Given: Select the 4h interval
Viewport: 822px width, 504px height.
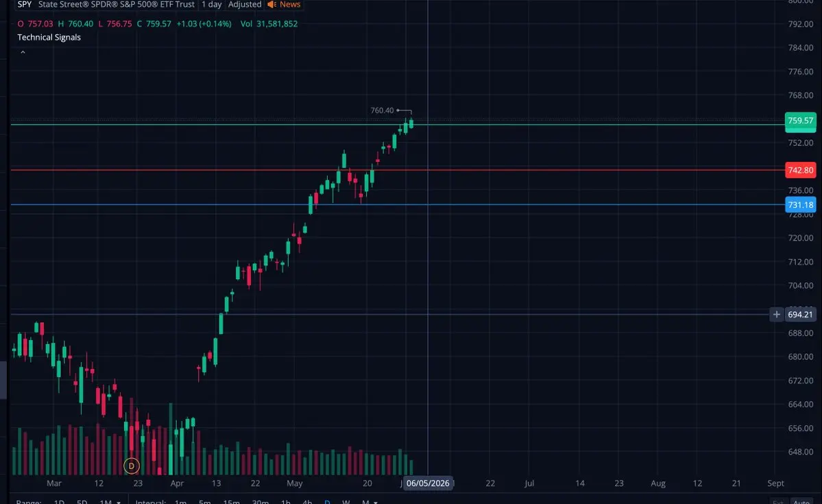Looking at the screenshot, I should pos(307,502).
